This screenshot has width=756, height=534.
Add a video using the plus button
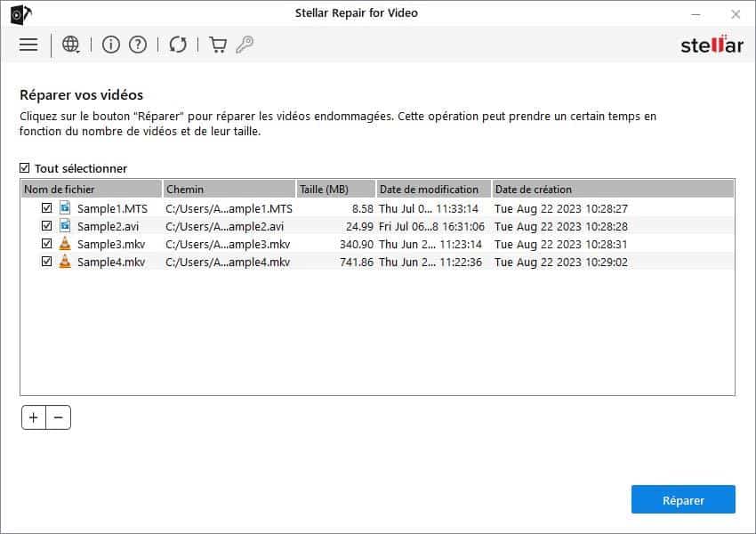pyautogui.click(x=33, y=417)
